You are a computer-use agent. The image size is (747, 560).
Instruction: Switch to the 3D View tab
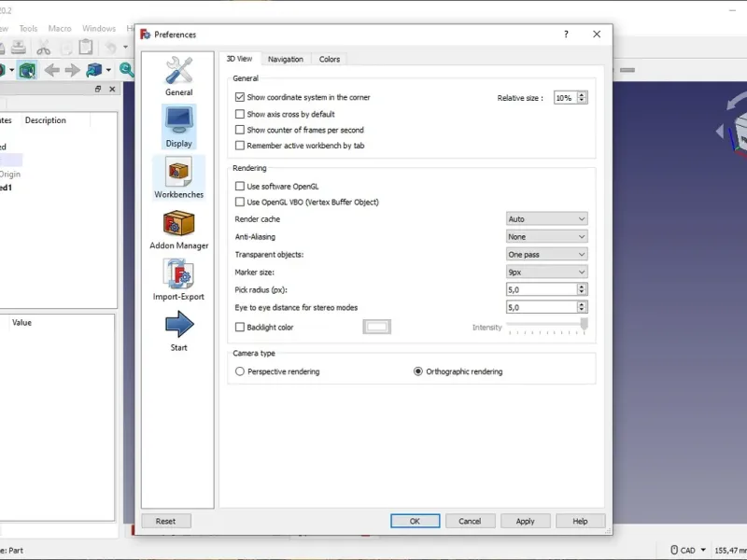click(239, 59)
